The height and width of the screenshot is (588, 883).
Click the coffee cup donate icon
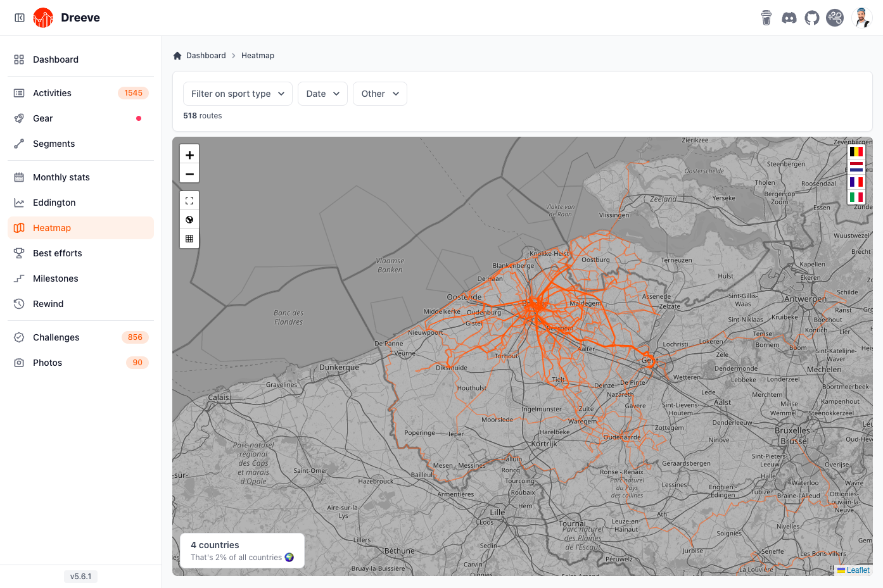(766, 18)
